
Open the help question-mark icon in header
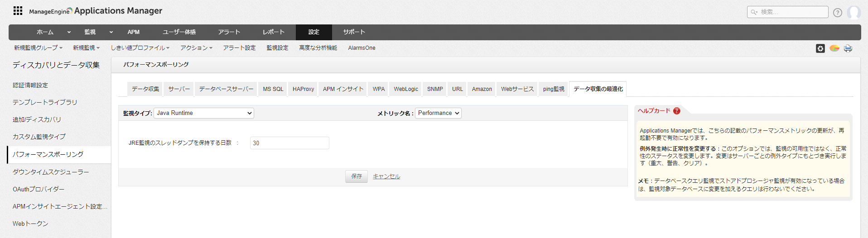click(x=838, y=13)
